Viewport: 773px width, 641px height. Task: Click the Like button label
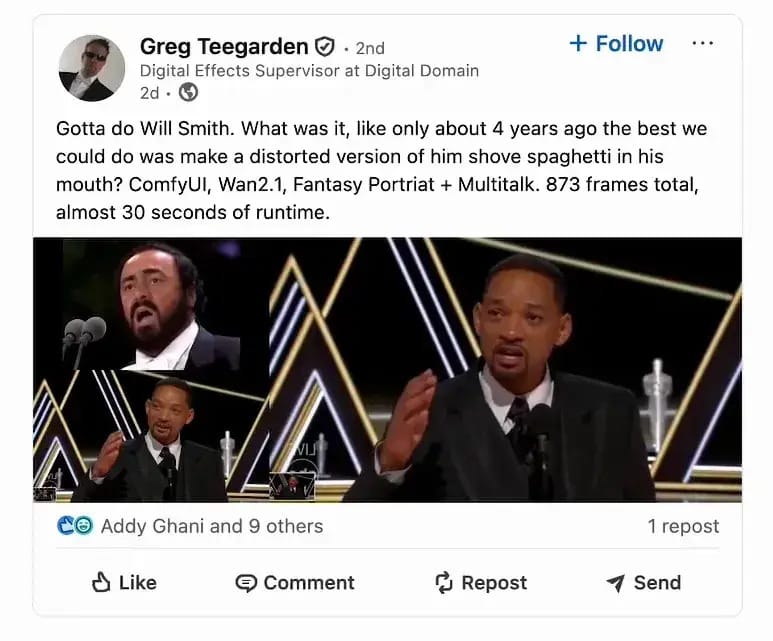pos(138,583)
